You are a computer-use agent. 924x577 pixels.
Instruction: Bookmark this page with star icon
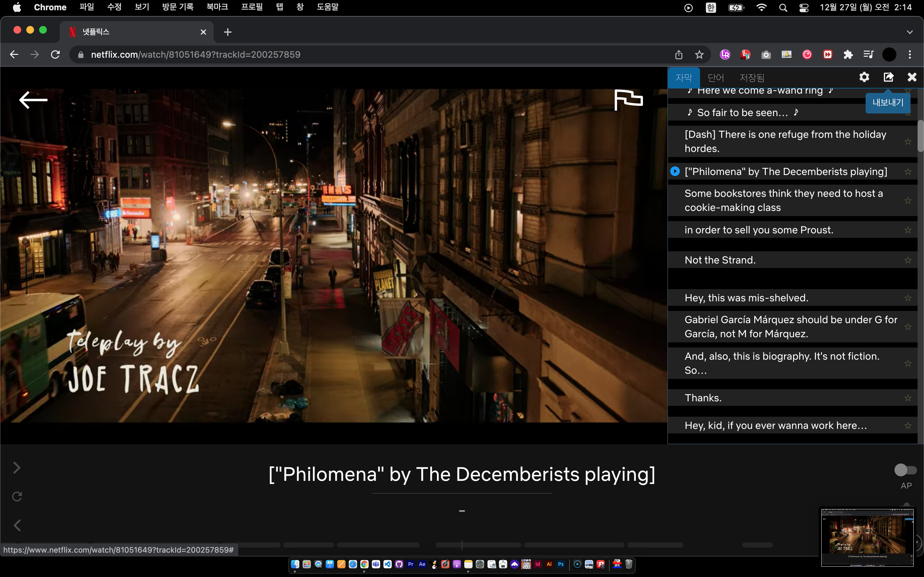[699, 54]
